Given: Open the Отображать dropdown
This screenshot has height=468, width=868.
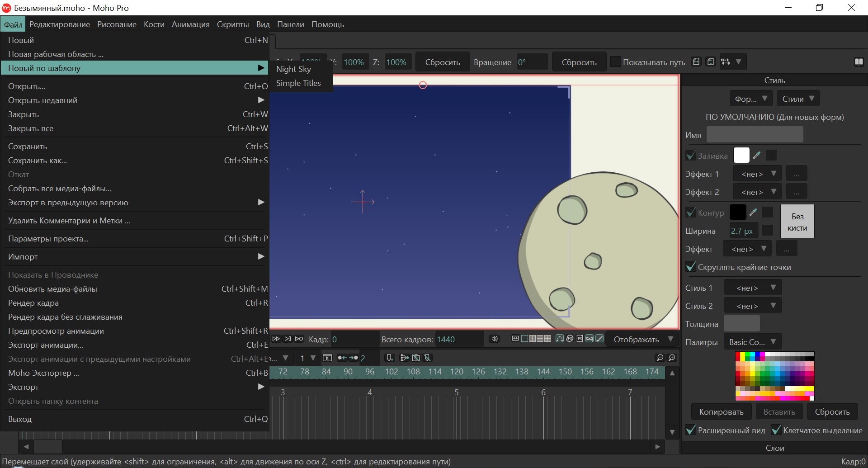Looking at the screenshot, I should point(642,340).
